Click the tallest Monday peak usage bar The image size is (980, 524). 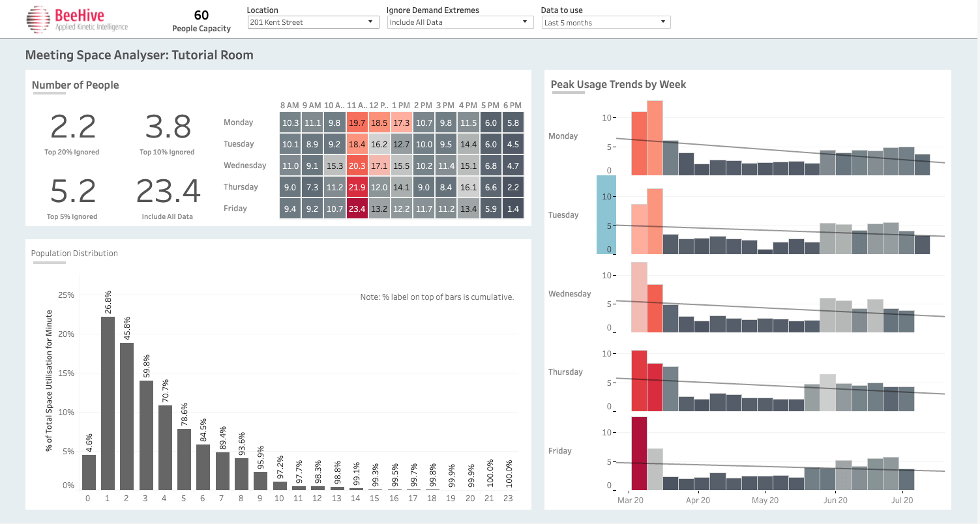pos(655,138)
